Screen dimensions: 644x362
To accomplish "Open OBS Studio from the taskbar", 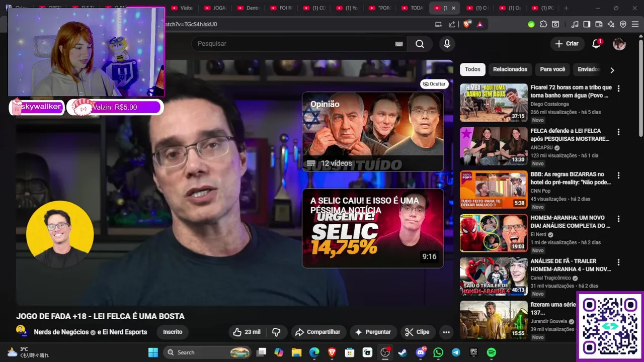I will tap(385, 352).
